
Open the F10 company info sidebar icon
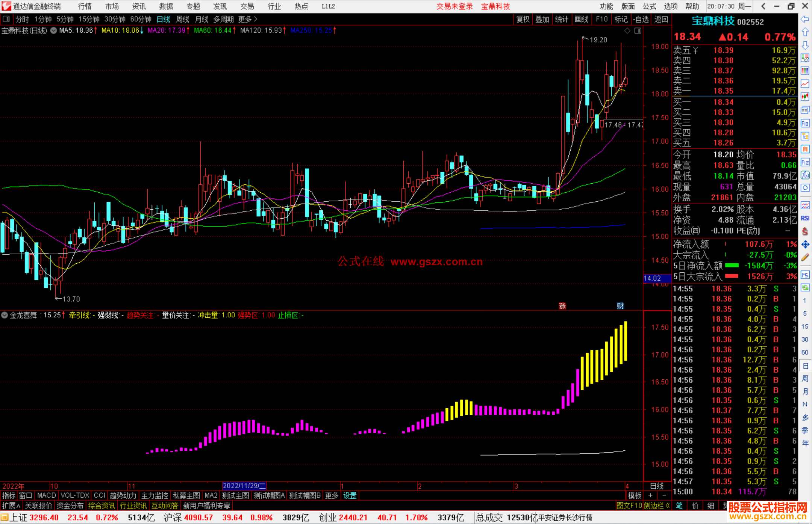[x=805, y=123]
